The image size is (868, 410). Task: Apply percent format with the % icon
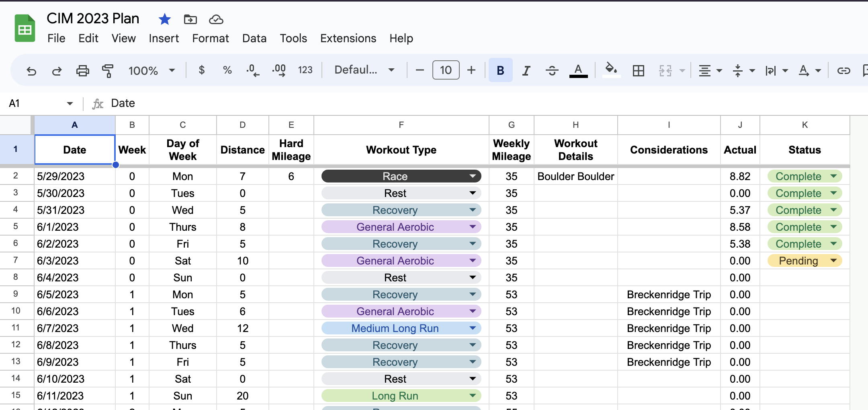tap(227, 70)
